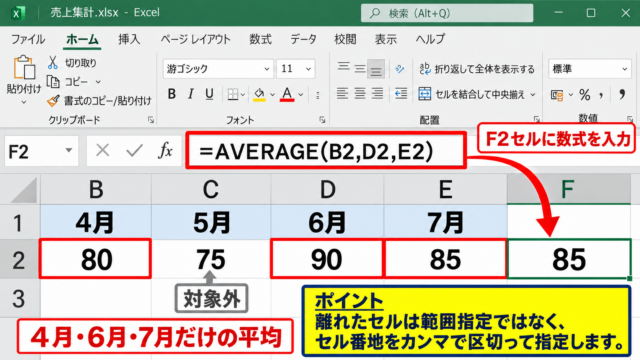Screen dimensions: 640x360
Task: Align cell text right
Action: click(377, 94)
